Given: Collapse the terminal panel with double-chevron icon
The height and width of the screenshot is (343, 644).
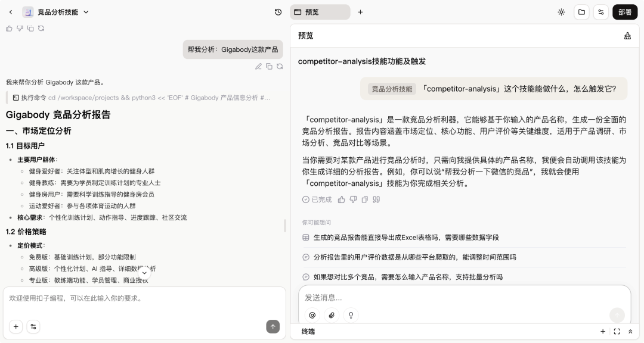Looking at the screenshot, I should 630,332.
